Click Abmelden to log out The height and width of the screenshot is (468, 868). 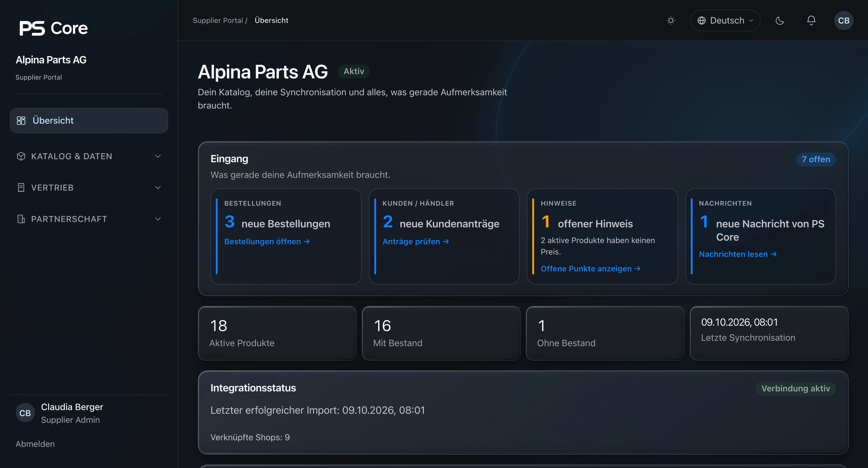[35, 444]
